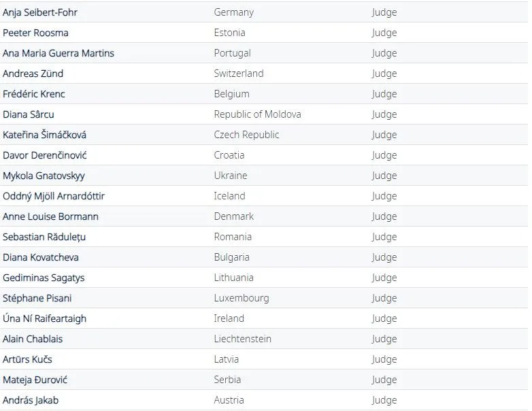The image size is (532, 411).
Task: Click the name Mykola Gnatovskyy
Action: (x=44, y=176)
